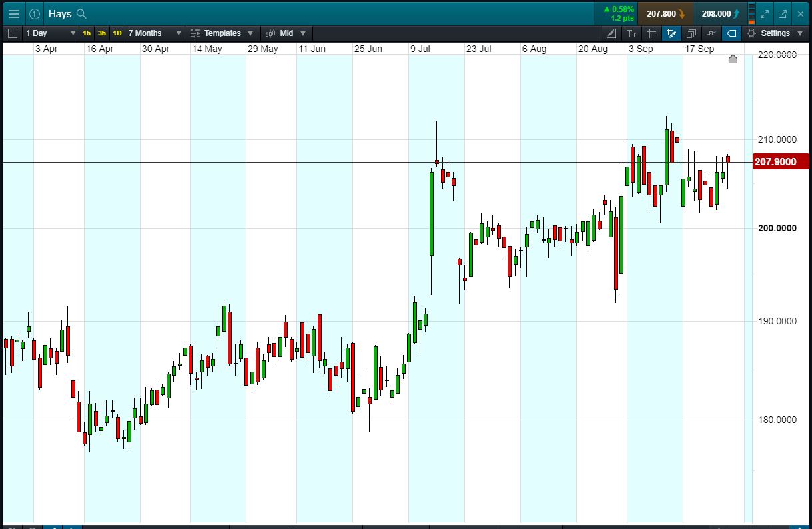The width and height of the screenshot is (812, 529).
Task: Pop out the chart into new window
Action: [782, 13]
